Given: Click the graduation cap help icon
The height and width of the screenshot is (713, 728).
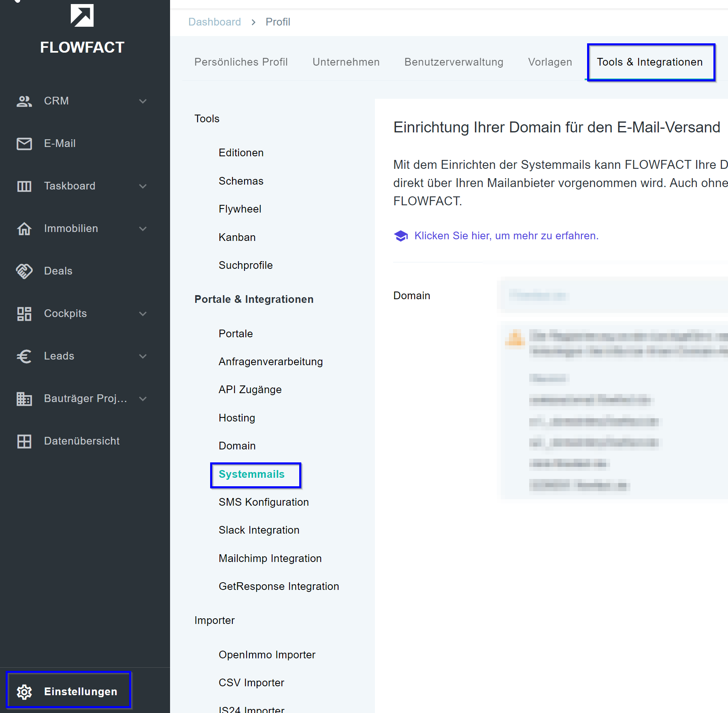Looking at the screenshot, I should click(401, 236).
